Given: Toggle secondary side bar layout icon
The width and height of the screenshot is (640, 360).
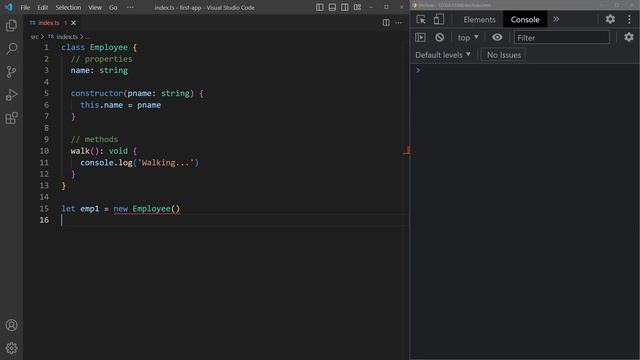Looking at the screenshot, I should (345, 7).
